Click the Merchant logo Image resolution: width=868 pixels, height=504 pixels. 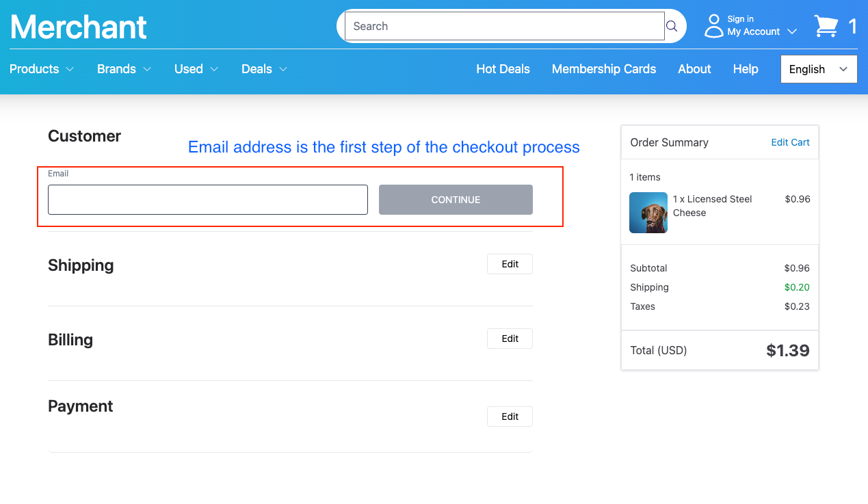[x=78, y=26]
